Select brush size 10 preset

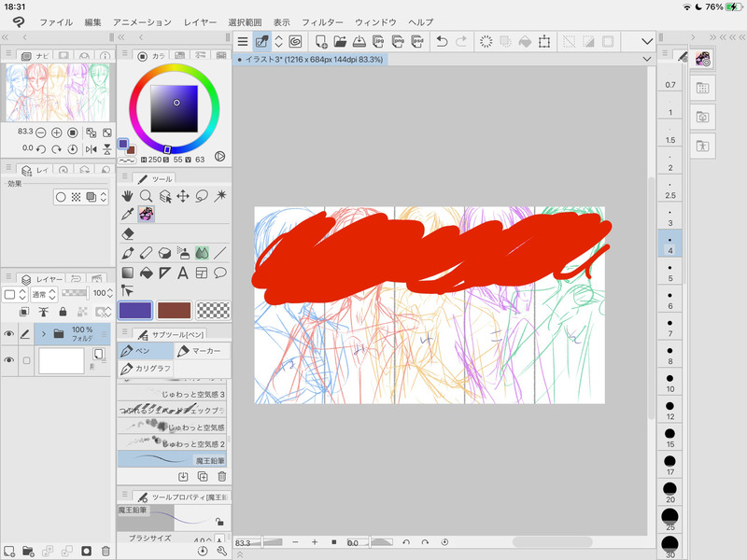[669, 384]
